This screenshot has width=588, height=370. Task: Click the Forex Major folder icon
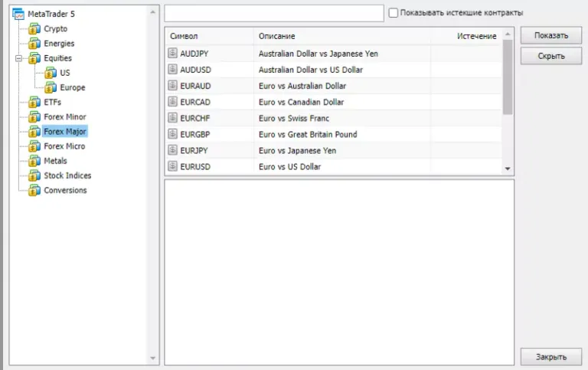point(34,131)
